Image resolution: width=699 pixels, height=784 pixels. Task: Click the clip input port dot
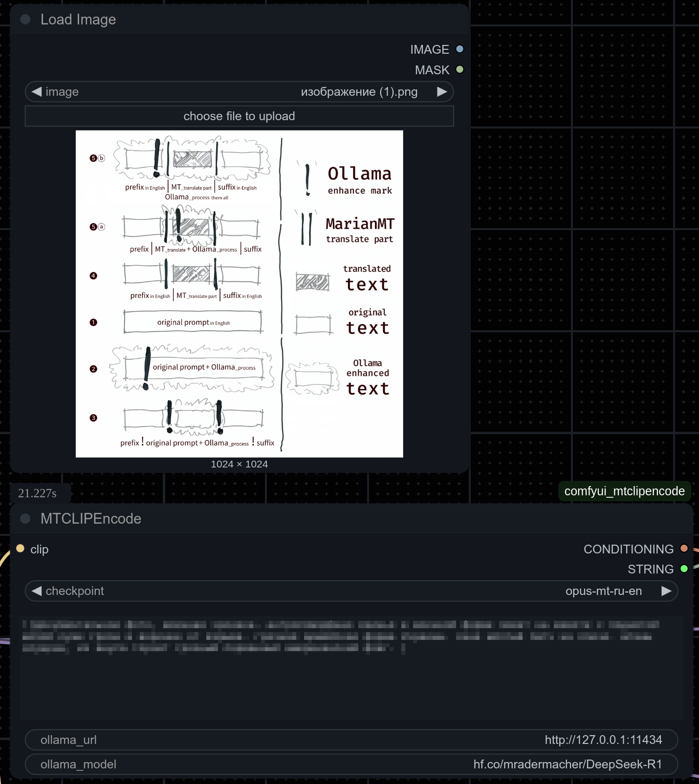click(x=20, y=549)
